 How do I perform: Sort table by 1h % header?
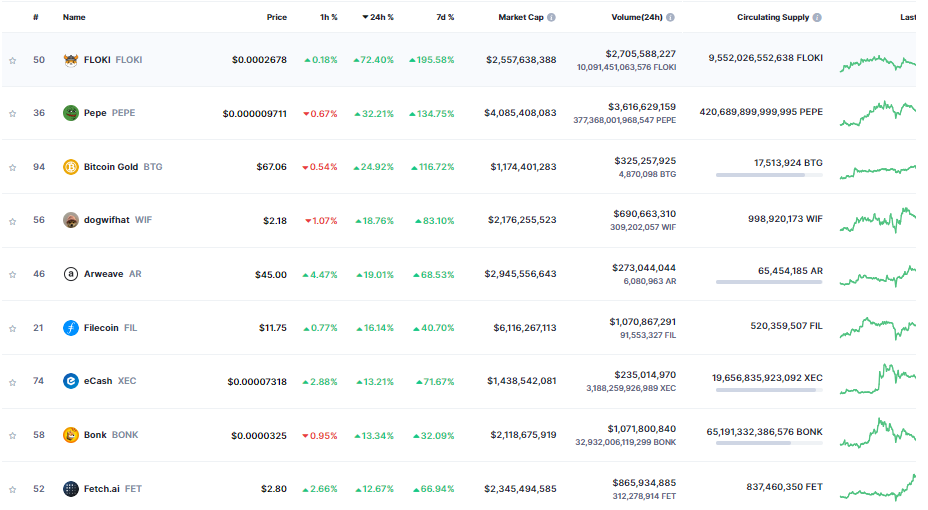(x=328, y=17)
